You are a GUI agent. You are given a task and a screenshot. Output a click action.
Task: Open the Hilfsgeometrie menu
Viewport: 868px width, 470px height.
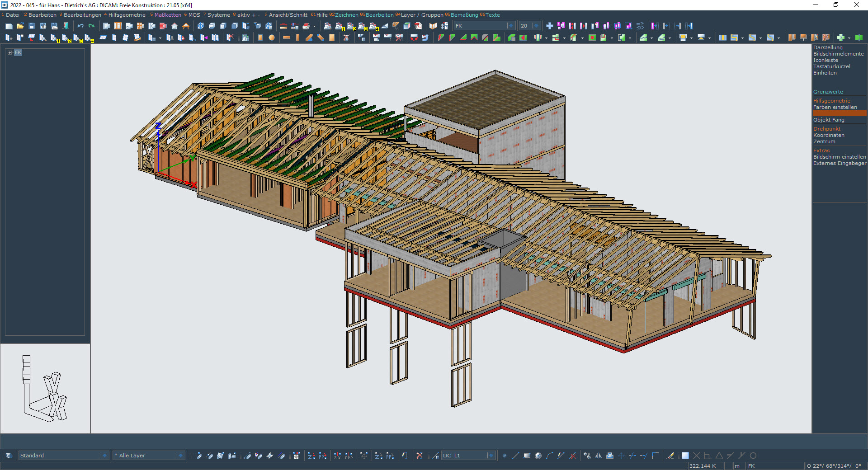coord(127,15)
